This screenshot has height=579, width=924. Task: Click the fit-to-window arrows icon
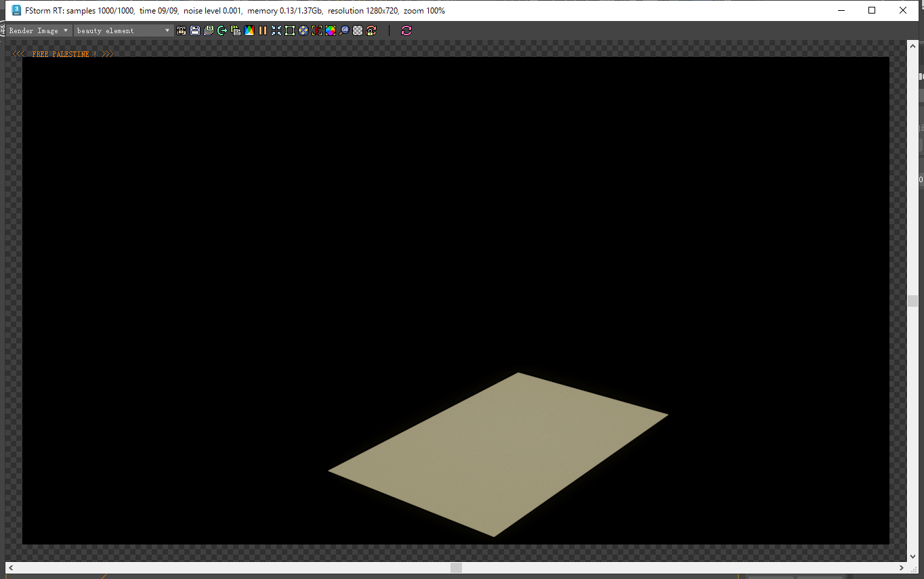276,30
